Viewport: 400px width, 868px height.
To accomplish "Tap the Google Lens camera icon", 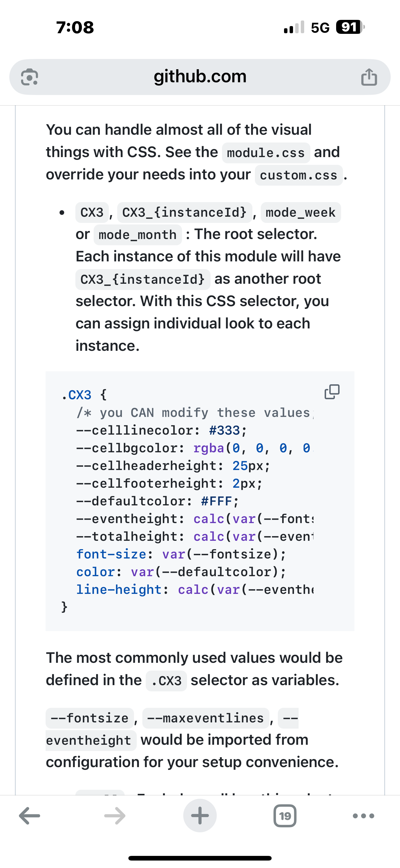I will pyautogui.click(x=29, y=77).
